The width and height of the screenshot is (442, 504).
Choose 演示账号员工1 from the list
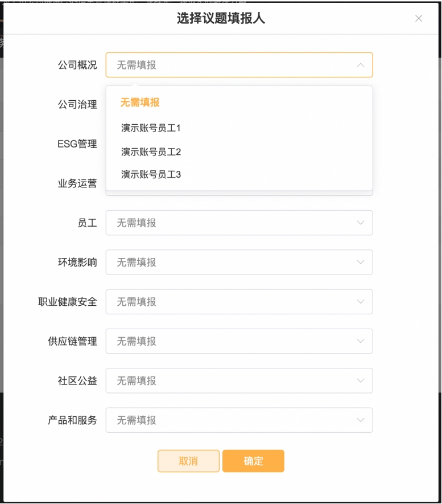[151, 128]
